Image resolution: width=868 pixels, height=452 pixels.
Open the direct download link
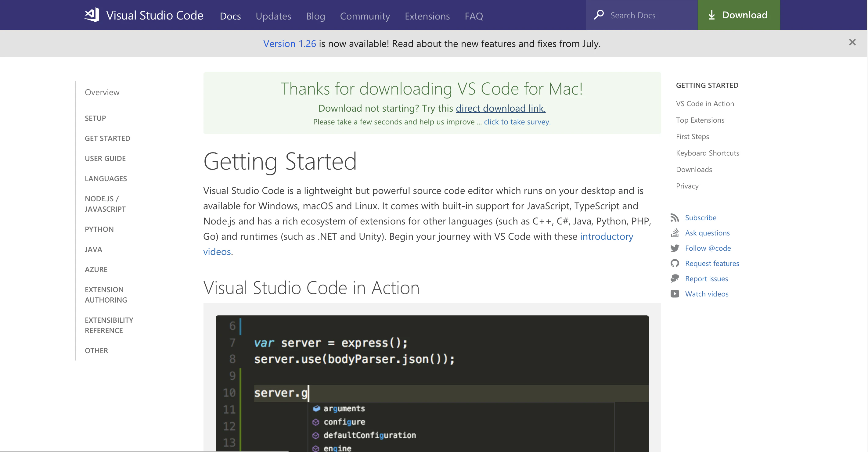500,108
